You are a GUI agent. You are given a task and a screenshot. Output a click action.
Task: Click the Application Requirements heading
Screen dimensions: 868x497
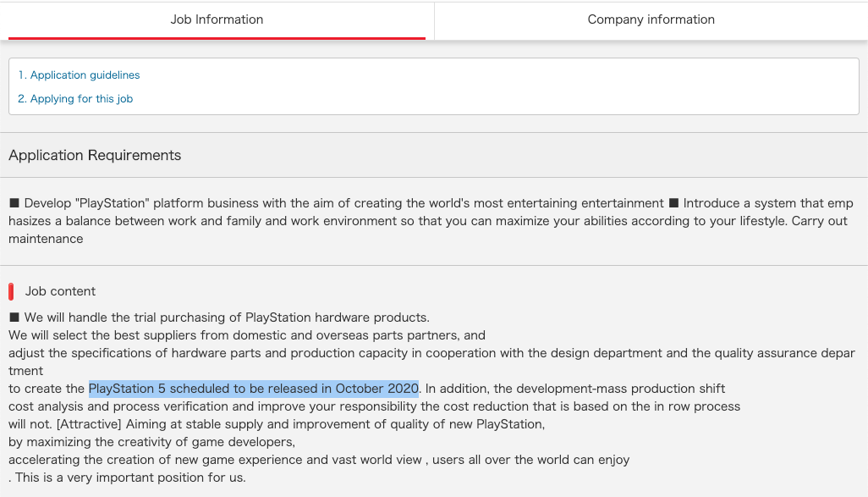(x=95, y=155)
